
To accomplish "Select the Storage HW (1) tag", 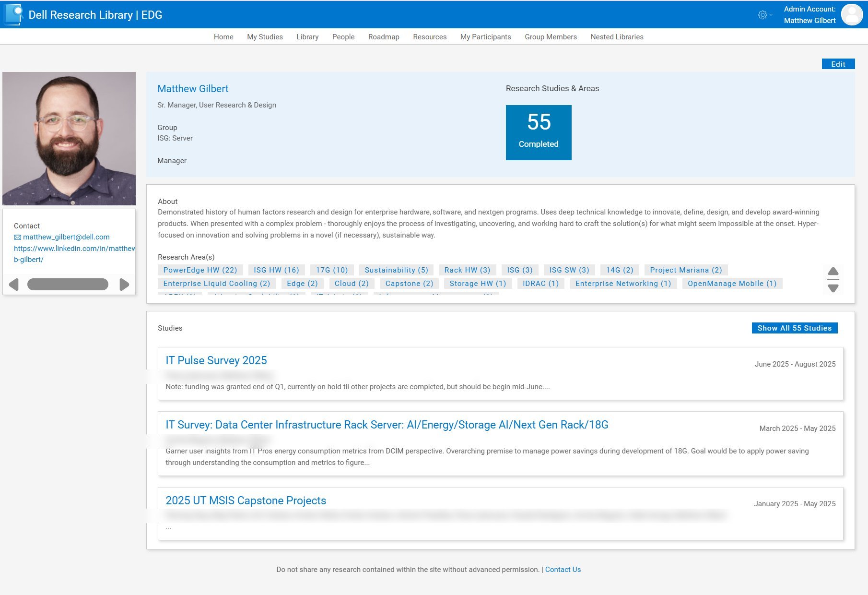I will coord(478,284).
